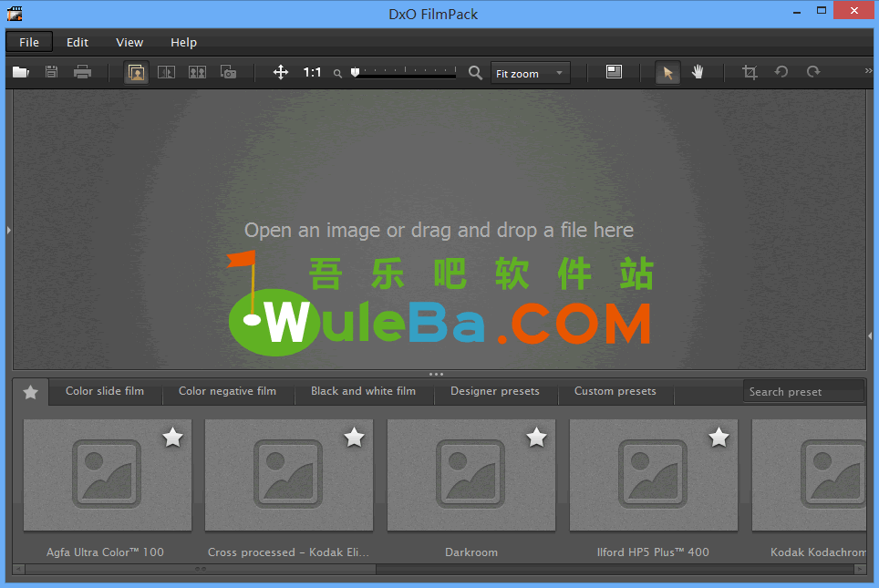Image resolution: width=879 pixels, height=588 pixels.
Task: Click the preset panel divider handle dots
Action: pos(436,374)
